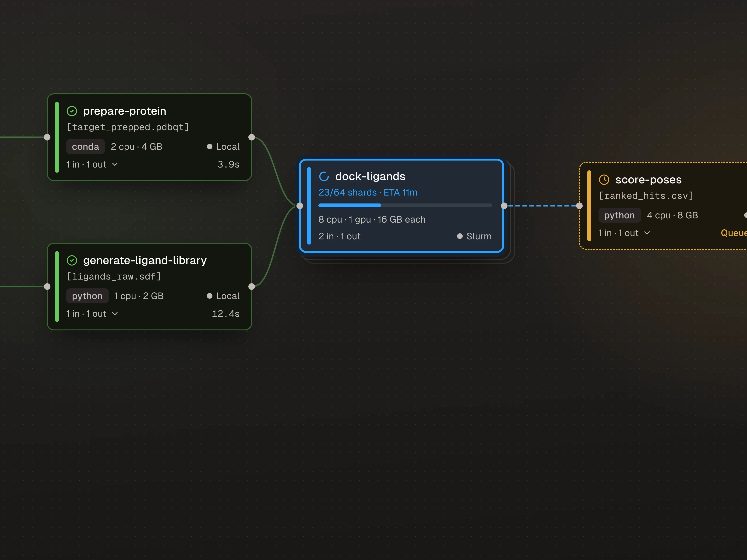The width and height of the screenshot is (747, 560).
Task: Click the python tag on generate-ligand-library
Action: pos(87,296)
